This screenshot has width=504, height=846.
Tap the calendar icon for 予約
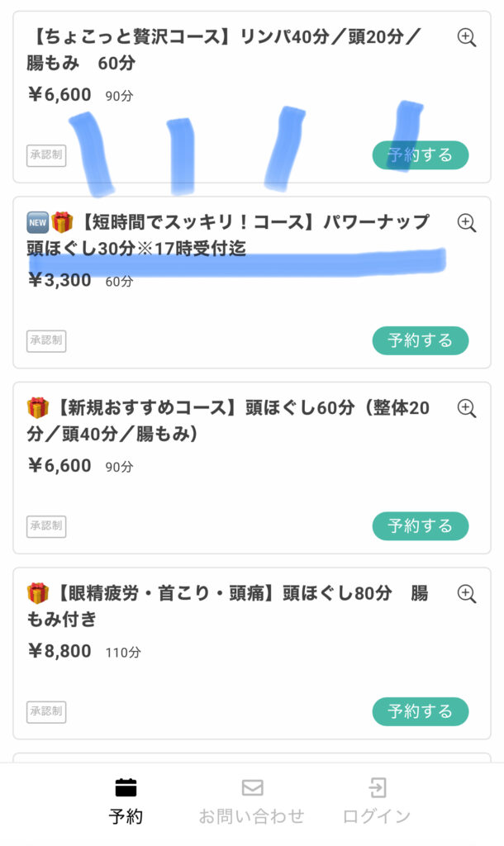[x=126, y=787]
